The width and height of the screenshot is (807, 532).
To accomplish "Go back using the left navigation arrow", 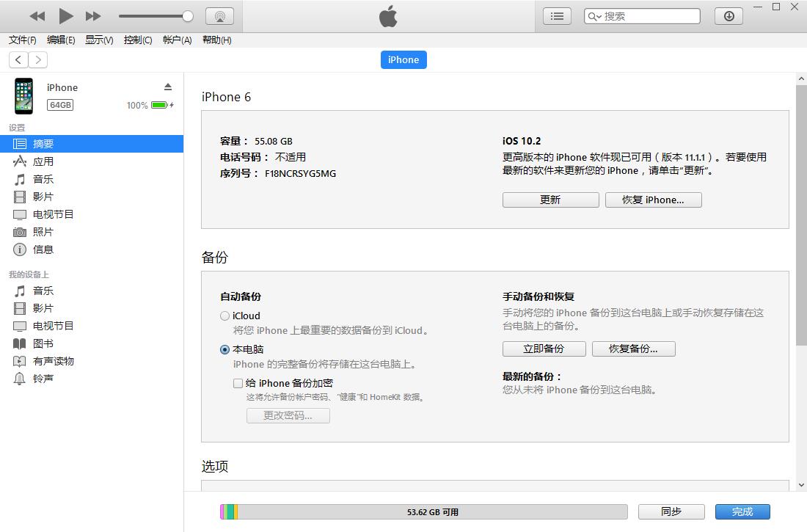I will coord(18,59).
